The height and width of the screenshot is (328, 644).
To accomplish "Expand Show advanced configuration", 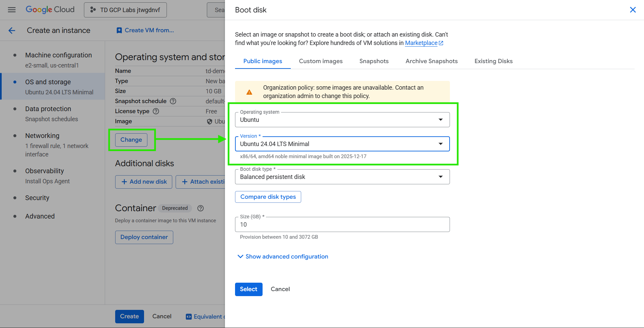I will [x=283, y=256].
